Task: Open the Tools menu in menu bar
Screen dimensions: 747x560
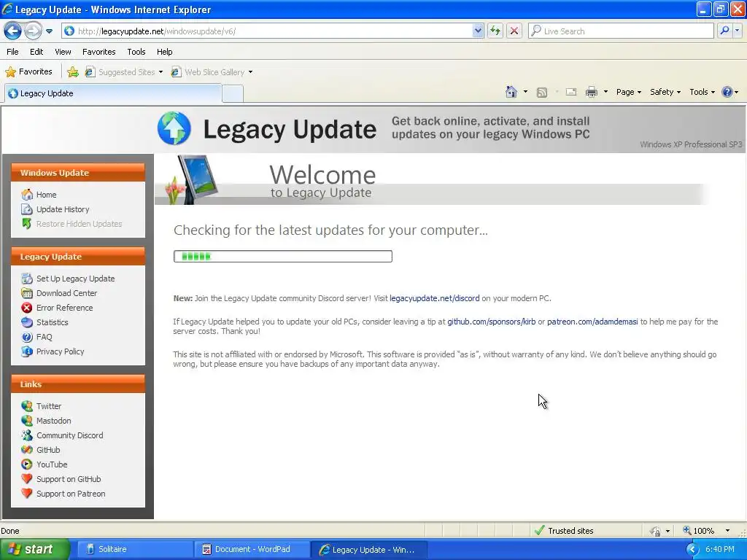Action: click(136, 52)
